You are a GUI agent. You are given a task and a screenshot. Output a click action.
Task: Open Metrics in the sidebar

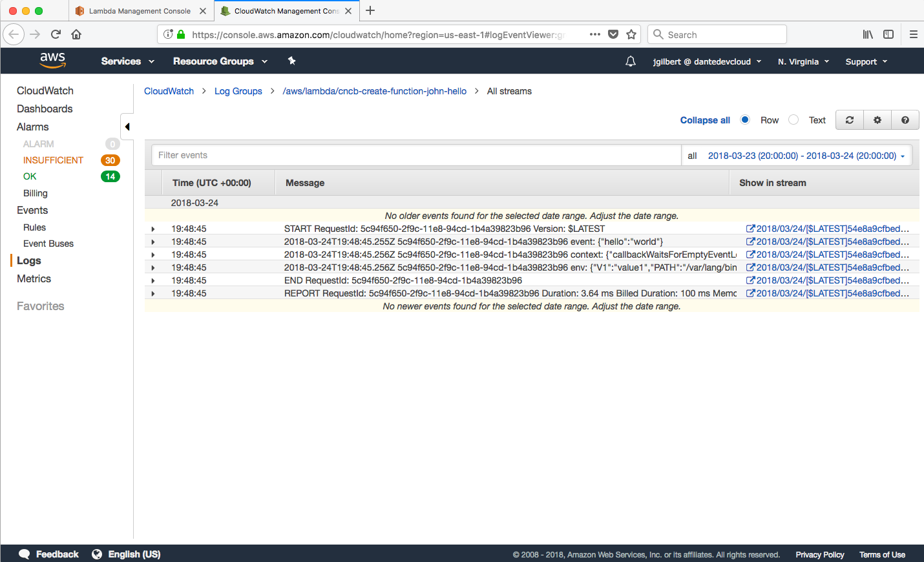coord(34,278)
